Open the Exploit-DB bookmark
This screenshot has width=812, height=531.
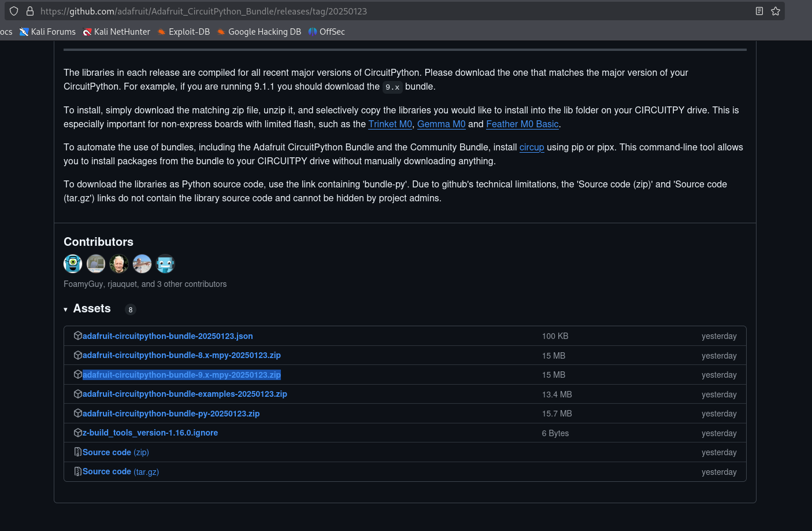tap(183, 32)
